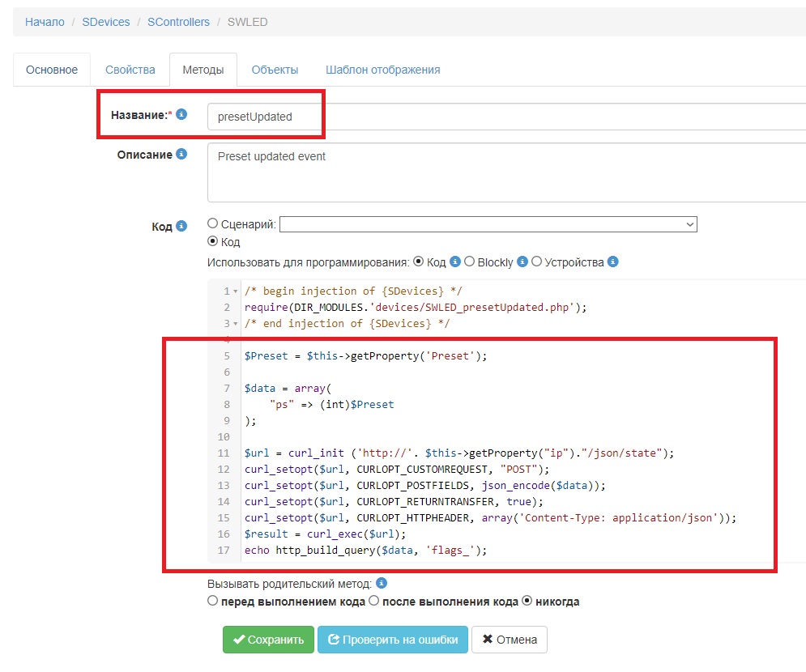This screenshot has height=672, width=806.
Task: Click the Название input field
Action: [502, 117]
